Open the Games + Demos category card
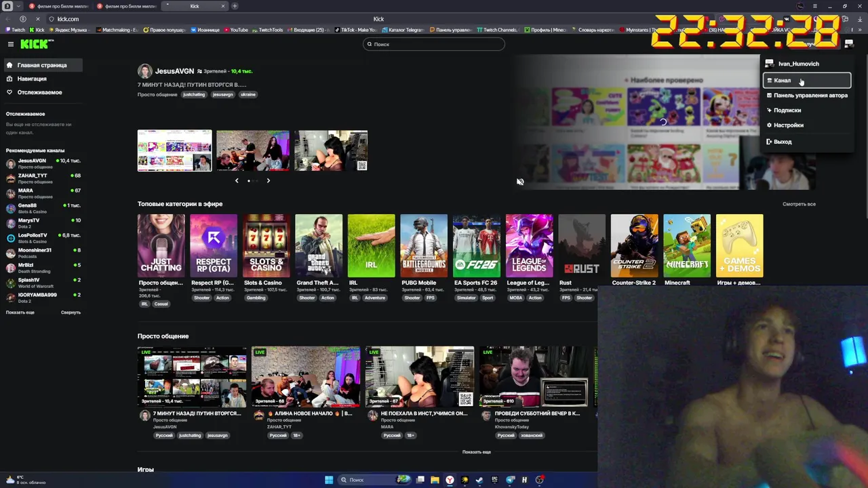 pyautogui.click(x=739, y=246)
